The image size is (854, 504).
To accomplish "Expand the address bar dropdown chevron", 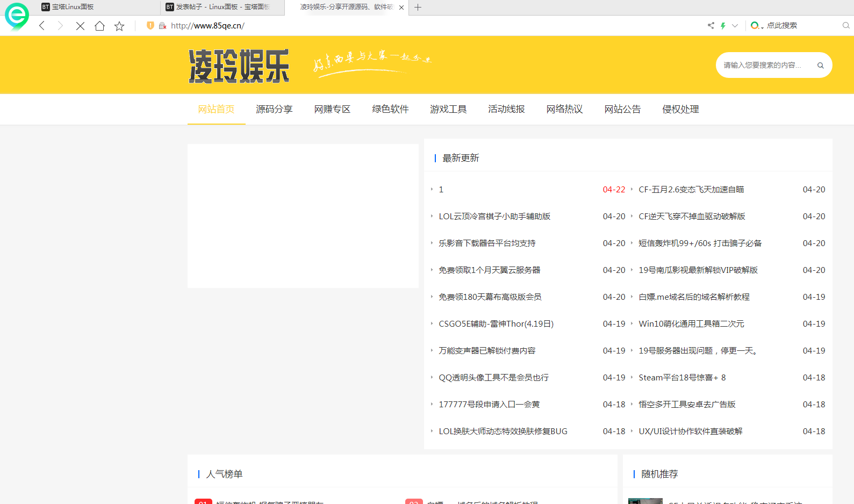I will 735,25.
